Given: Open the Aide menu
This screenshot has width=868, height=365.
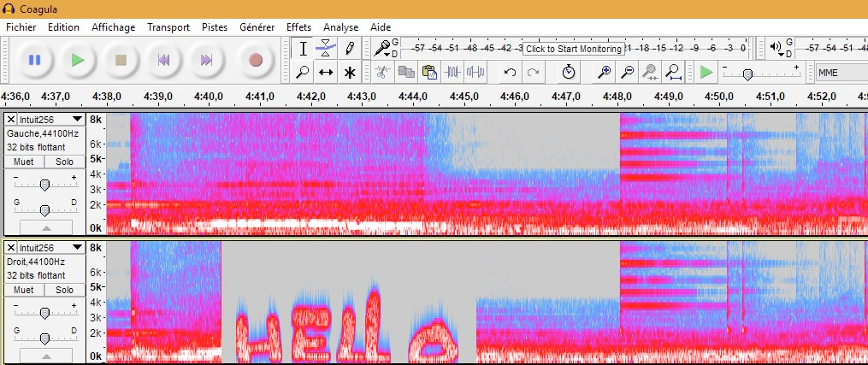Looking at the screenshot, I should pyautogui.click(x=381, y=27).
